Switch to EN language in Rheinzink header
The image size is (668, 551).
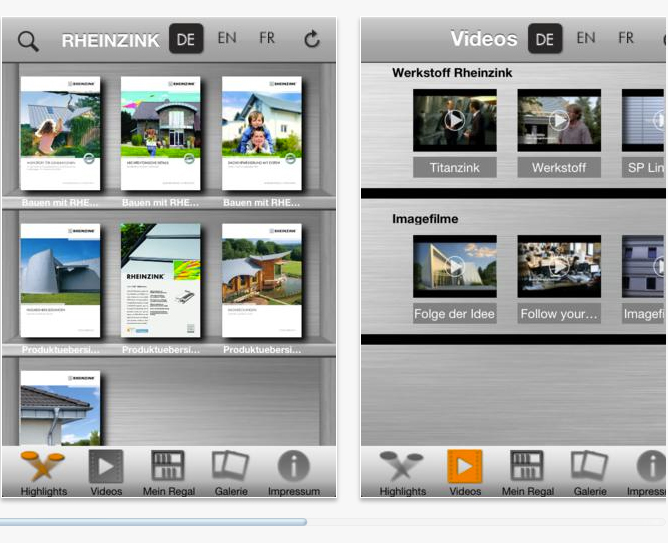[227, 38]
